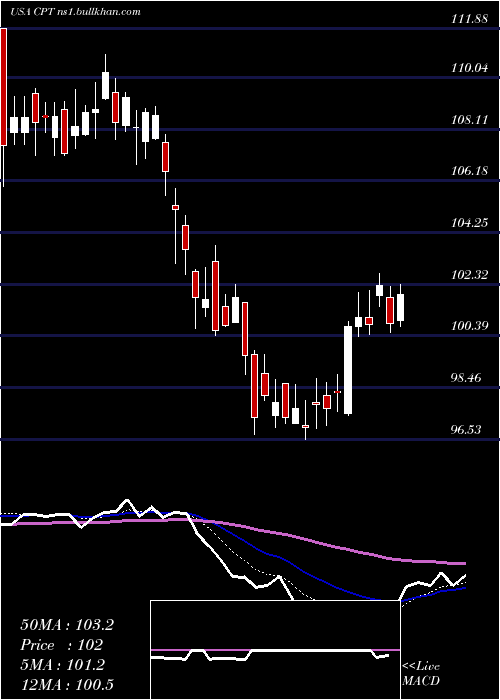
Task: Click the Price : 102 readout
Action: 61,645
